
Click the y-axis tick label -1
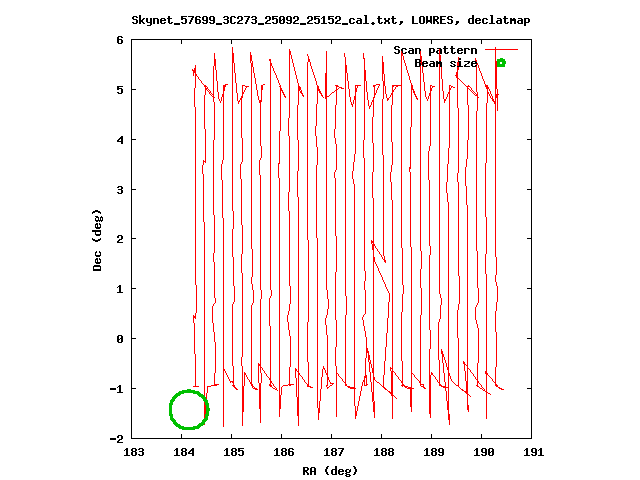(116, 389)
